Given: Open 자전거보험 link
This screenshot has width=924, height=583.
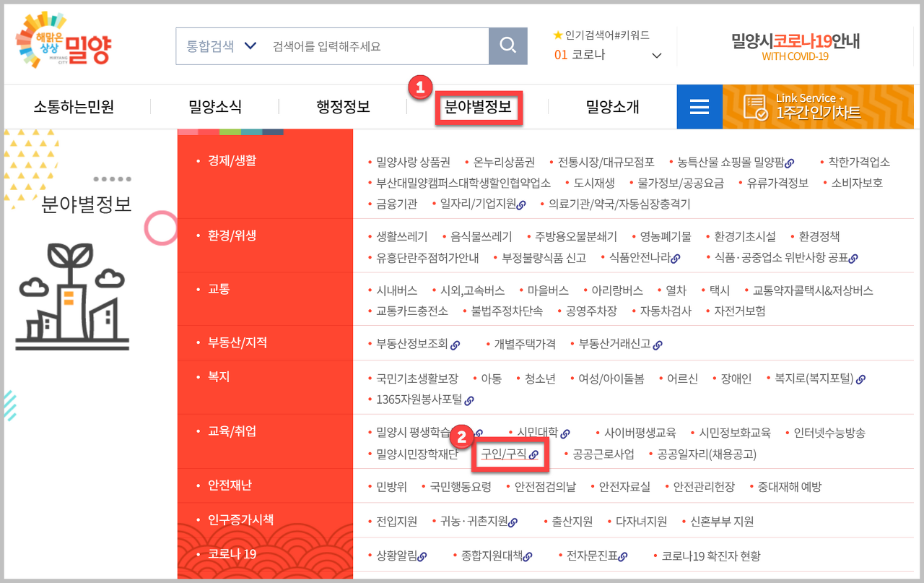Looking at the screenshot, I should pos(740,311).
